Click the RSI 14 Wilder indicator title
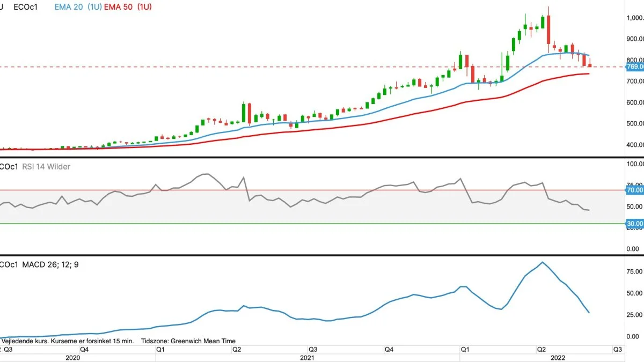Screen dimensions: 644x362 coord(45,167)
